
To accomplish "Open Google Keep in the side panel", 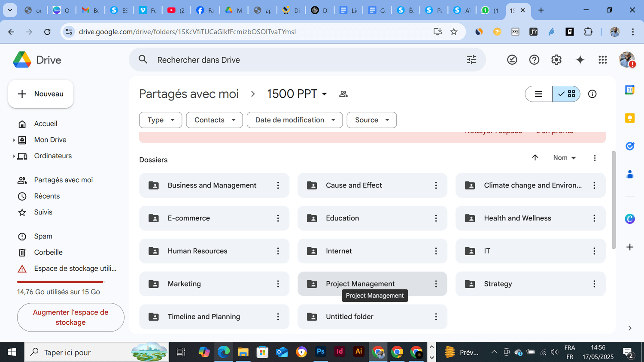I will click(x=629, y=118).
